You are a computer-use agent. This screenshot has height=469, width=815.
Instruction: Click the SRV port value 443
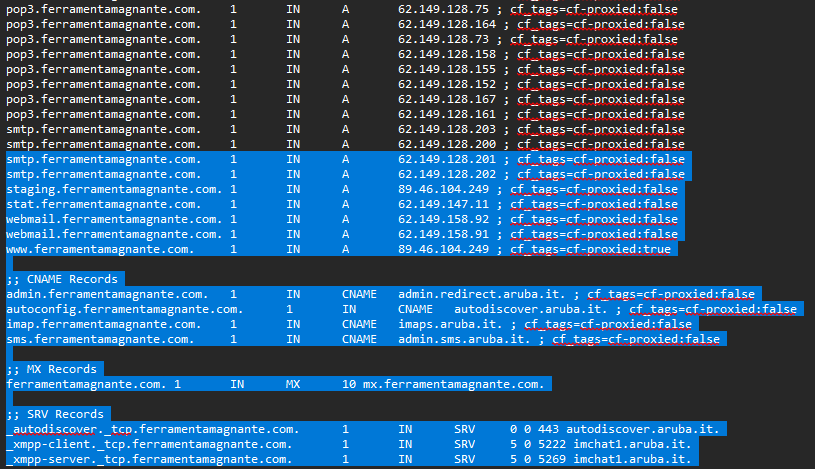(x=548, y=429)
